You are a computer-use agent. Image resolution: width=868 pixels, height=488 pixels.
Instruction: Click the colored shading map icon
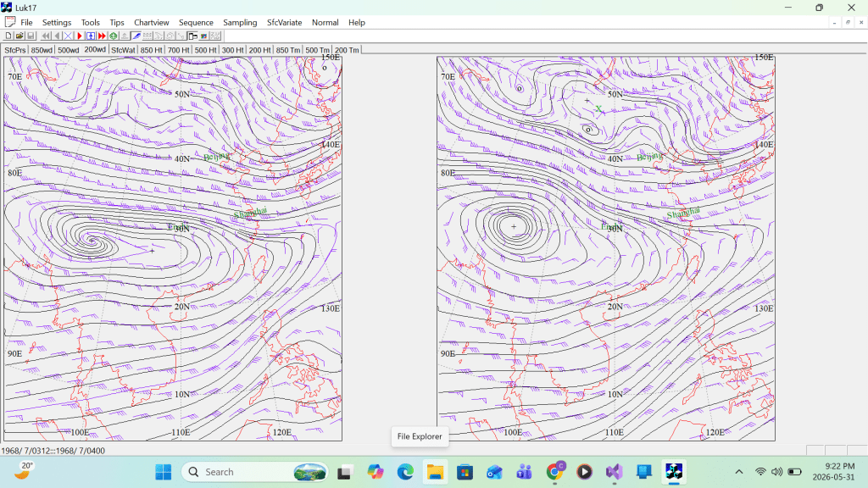(203, 36)
